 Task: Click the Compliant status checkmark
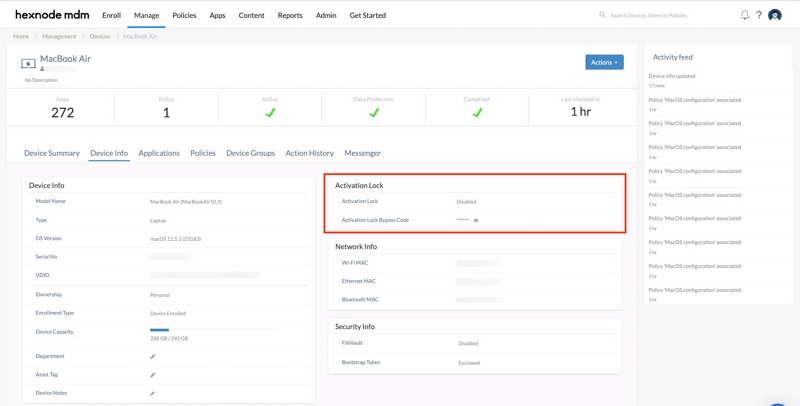[x=477, y=113]
